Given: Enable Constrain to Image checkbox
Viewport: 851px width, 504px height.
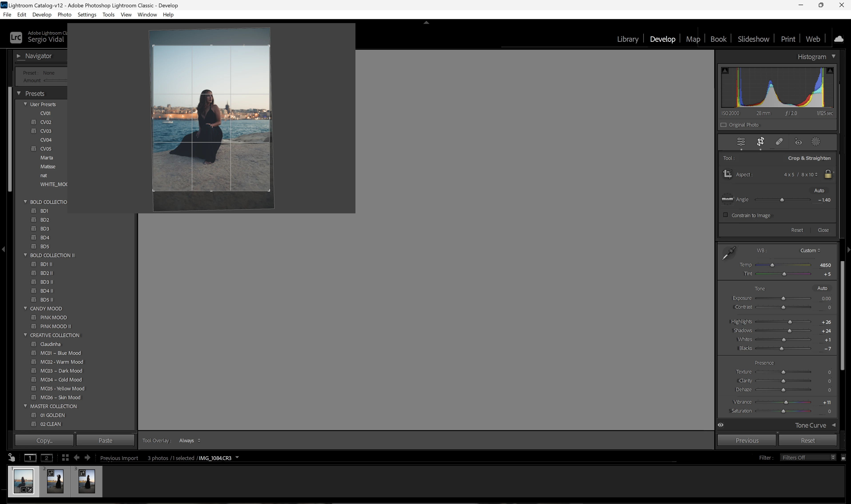Looking at the screenshot, I should (726, 215).
